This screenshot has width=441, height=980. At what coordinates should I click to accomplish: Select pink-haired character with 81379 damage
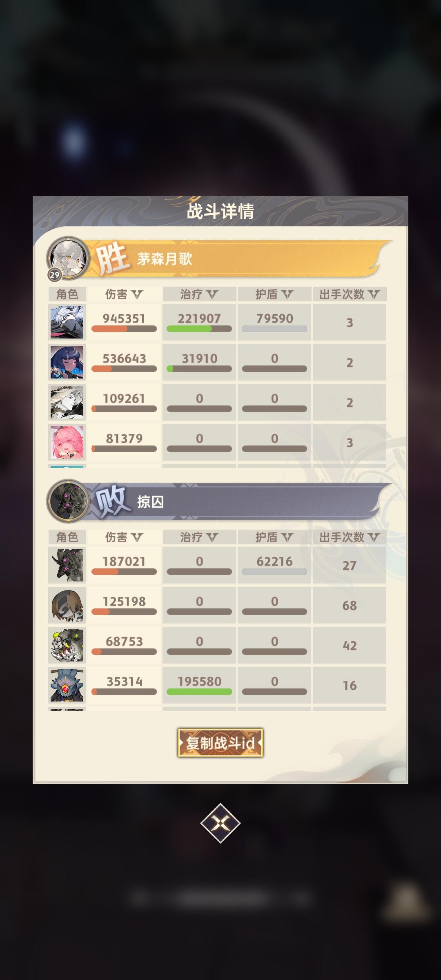(67, 442)
